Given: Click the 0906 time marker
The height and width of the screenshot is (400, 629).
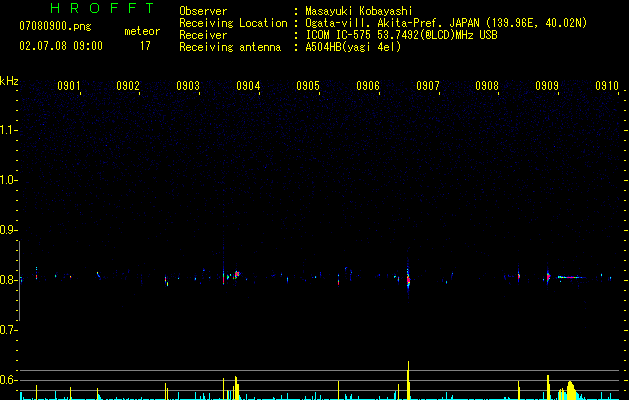Looking at the screenshot, I should pyautogui.click(x=368, y=86).
